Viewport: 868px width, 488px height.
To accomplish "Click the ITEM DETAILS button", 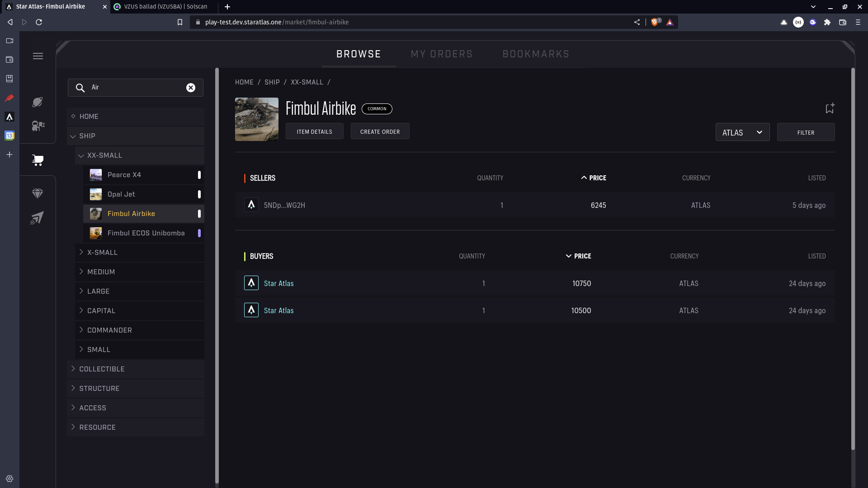I will (x=315, y=131).
